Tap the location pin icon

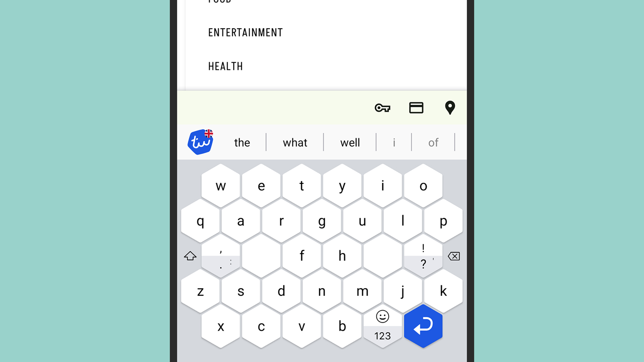[x=451, y=108]
